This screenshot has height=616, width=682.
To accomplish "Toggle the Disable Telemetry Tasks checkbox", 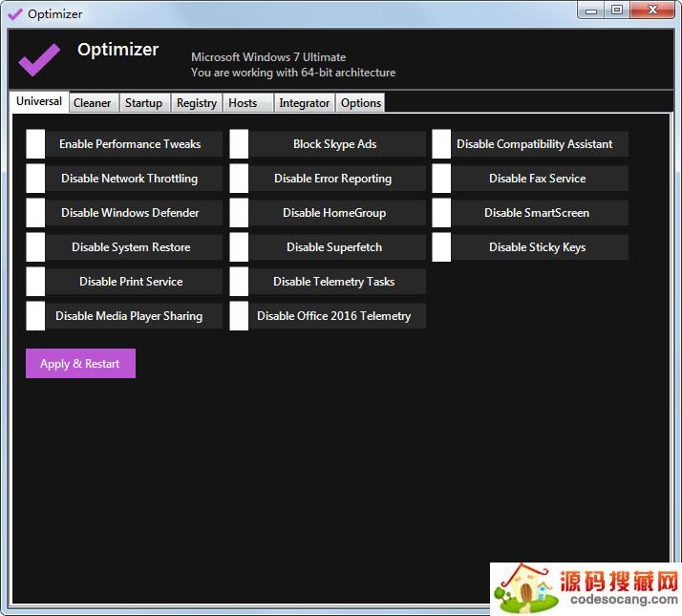I will pyautogui.click(x=239, y=282).
